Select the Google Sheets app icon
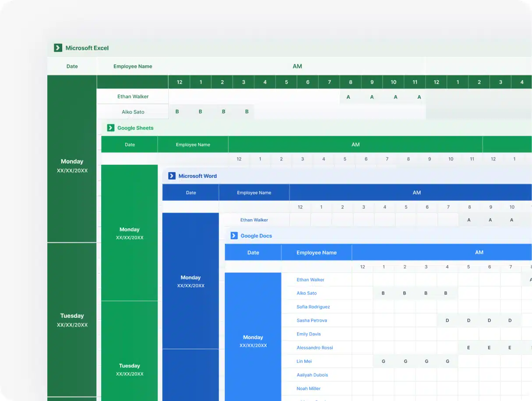 110,128
